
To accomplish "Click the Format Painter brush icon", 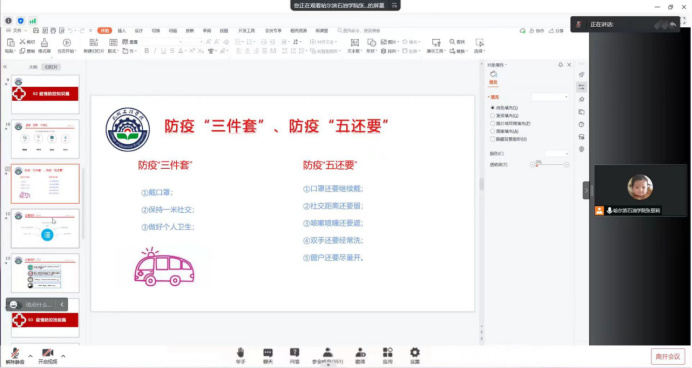I will click(44, 43).
